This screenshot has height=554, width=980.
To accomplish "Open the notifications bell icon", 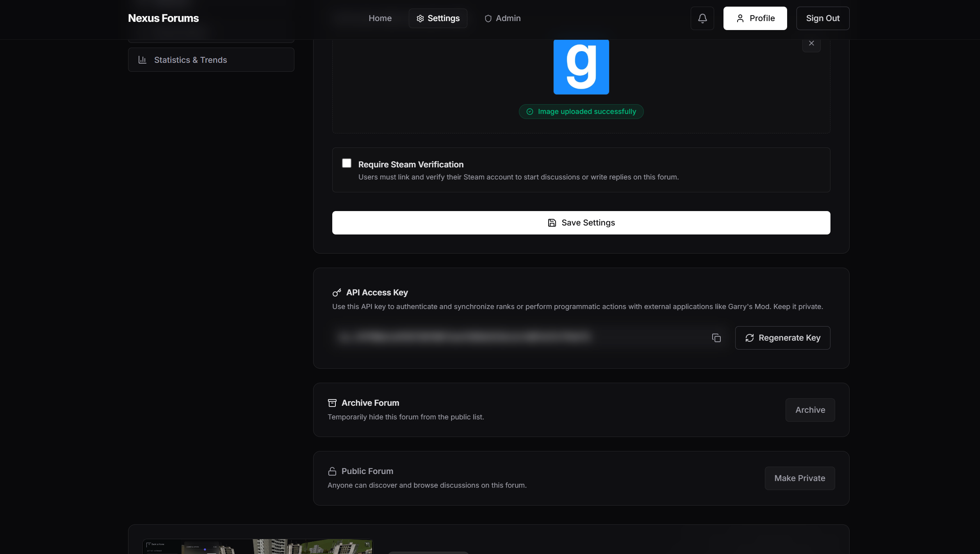I will (702, 18).
